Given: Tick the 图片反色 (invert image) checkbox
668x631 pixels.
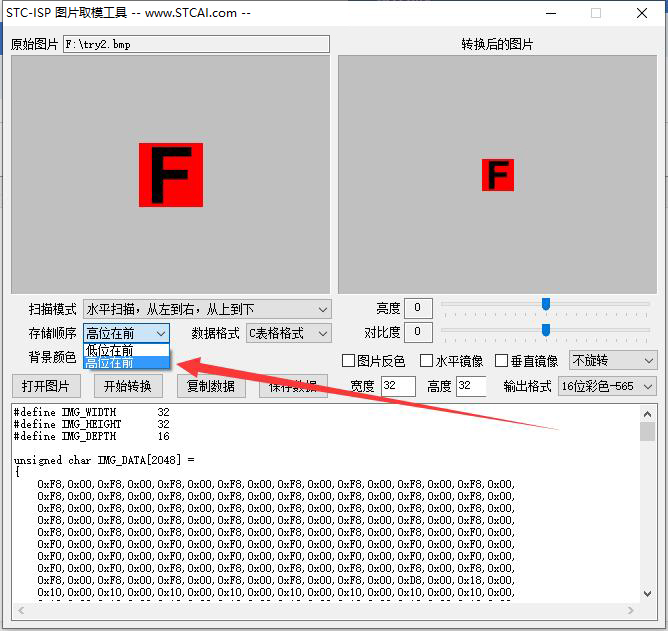Looking at the screenshot, I should click(x=348, y=360).
